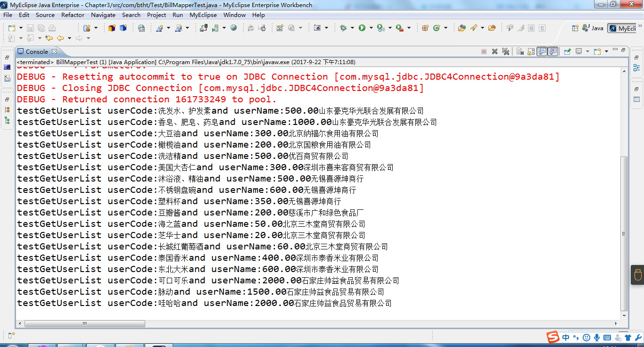Expand the External Tools dropdown arrow
Image resolution: width=644 pixels, height=347 pixels.
pyautogui.click(x=409, y=28)
